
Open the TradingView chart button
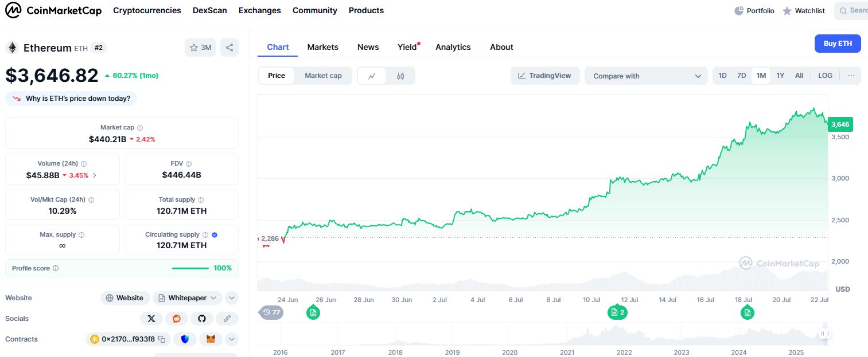pos(545,76)
